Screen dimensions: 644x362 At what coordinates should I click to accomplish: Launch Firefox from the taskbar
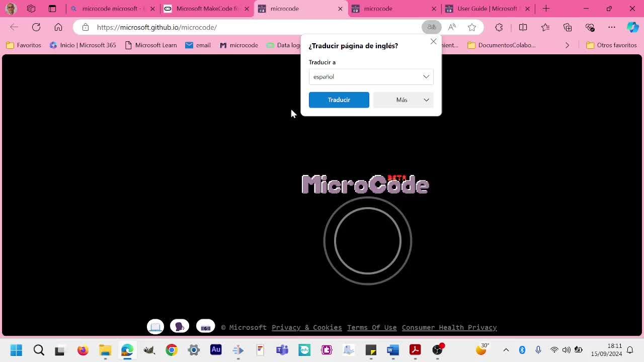[83, 350]
